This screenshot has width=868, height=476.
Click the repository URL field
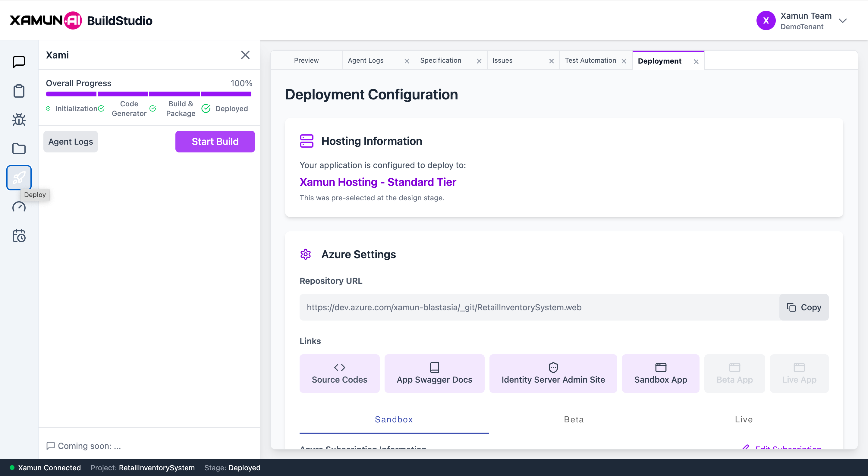(x=539, y=307)
